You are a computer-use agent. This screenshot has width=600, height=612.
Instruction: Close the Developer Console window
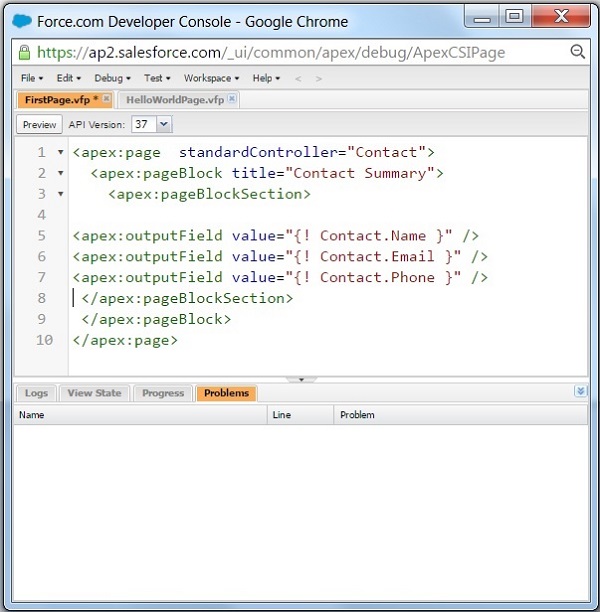pos(561,16)
